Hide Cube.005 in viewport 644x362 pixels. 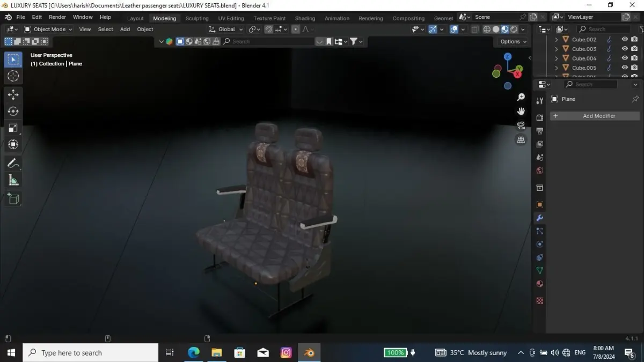(625, 68)
